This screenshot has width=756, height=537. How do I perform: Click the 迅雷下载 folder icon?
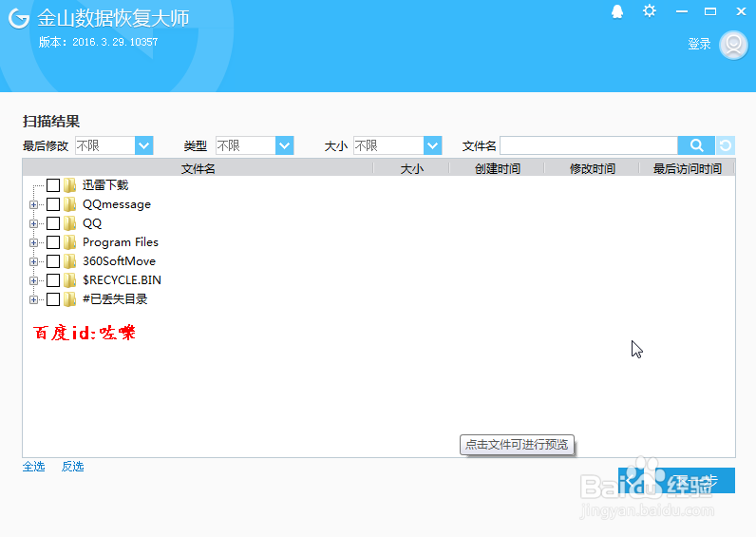(70, 185)
